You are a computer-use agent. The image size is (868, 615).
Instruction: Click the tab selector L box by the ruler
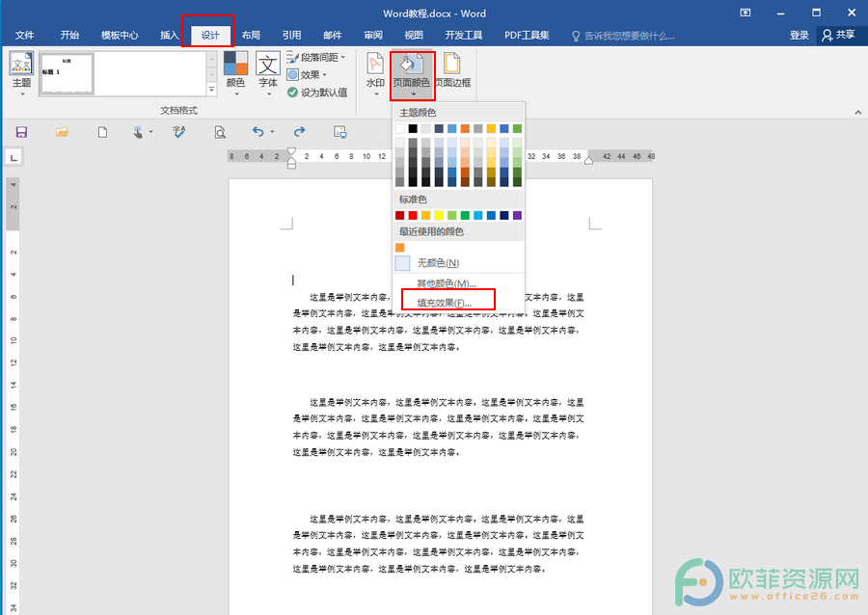click(x=14, y=158)
